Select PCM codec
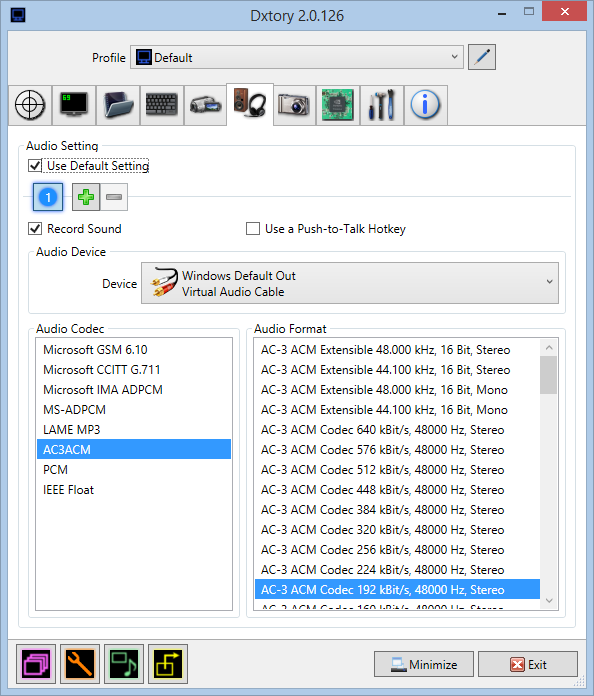The height and width of the screenshot is (696, 594). pos(134,470)
